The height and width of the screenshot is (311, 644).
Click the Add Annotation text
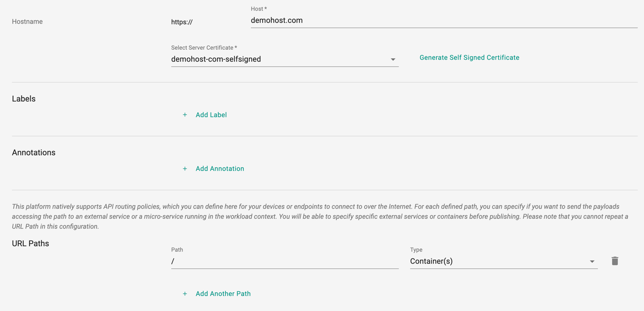[220, 169]
